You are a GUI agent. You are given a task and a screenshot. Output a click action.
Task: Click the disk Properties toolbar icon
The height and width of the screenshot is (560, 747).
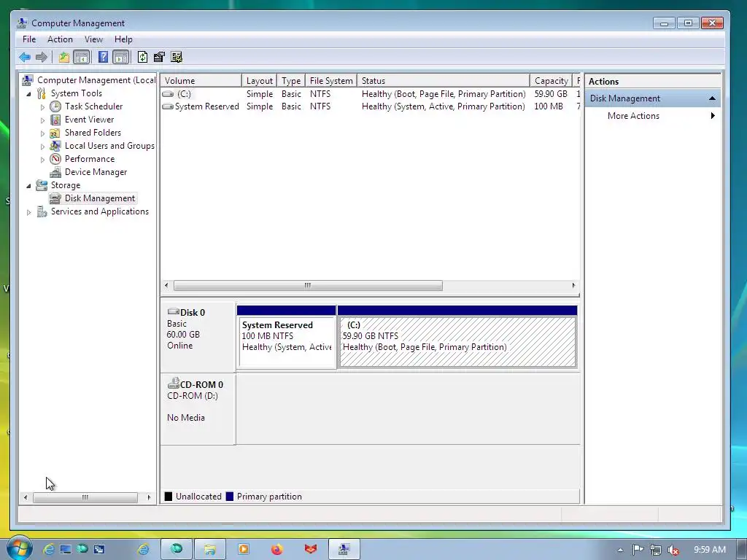coord(159,58)
